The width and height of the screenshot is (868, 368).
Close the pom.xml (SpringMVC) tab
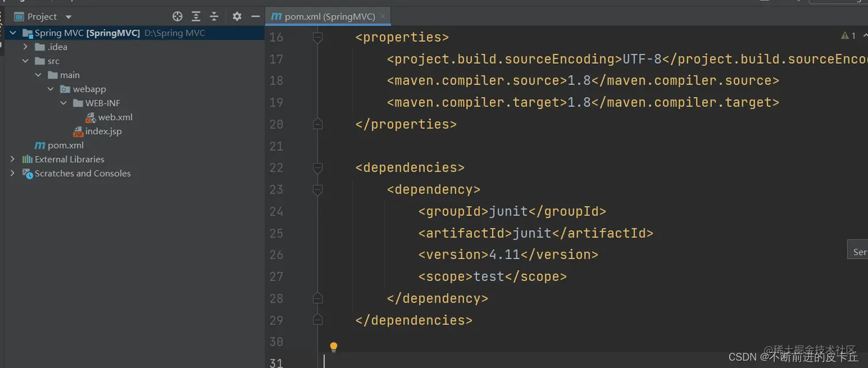point(383,16)
